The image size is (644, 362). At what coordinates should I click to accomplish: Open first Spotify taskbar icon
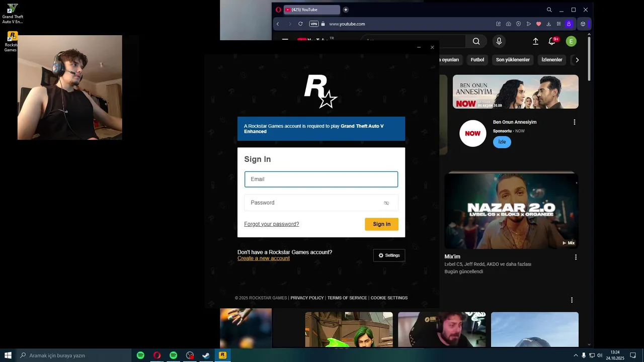pyautogui.click(x=140, y=355)
